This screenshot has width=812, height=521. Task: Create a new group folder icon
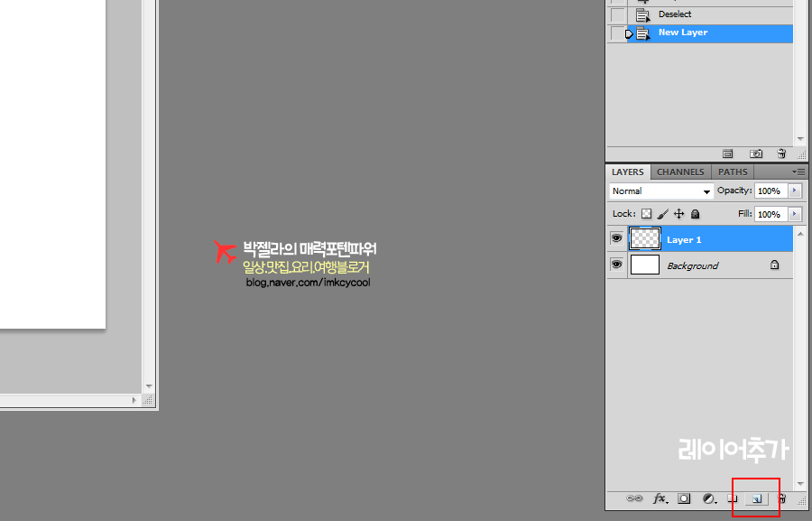coord(733,498)
